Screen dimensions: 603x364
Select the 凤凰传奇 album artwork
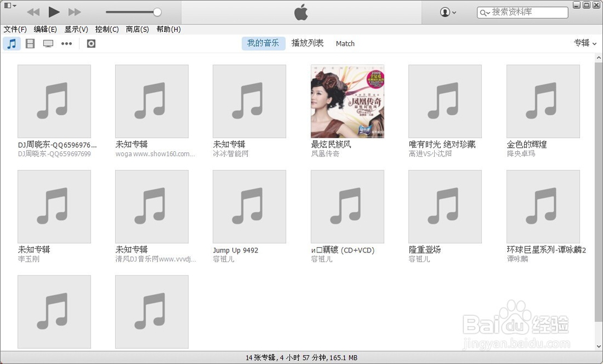(x=347, y=101)
